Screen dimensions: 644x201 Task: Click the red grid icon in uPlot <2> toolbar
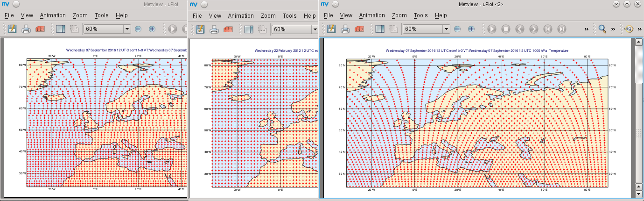[360, 29]
